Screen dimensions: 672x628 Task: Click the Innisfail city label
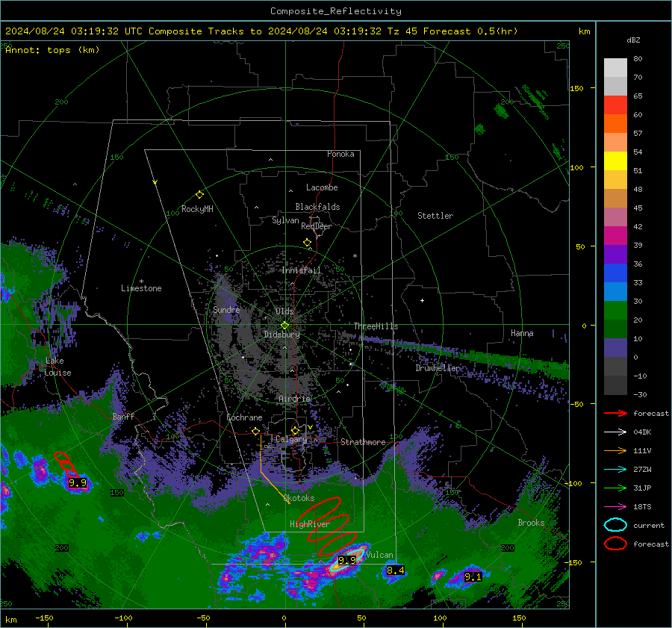pyautogui.click(x=302, y=270)
